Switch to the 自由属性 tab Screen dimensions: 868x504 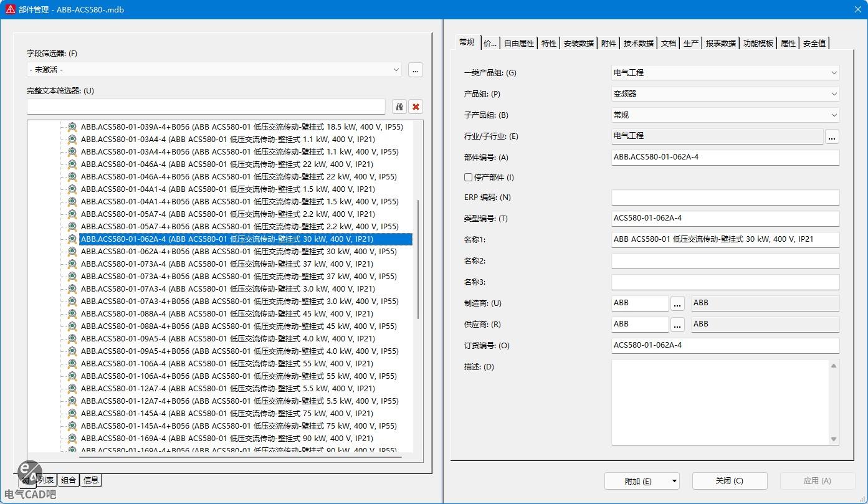pyautogui.click(x=519, y=43)
